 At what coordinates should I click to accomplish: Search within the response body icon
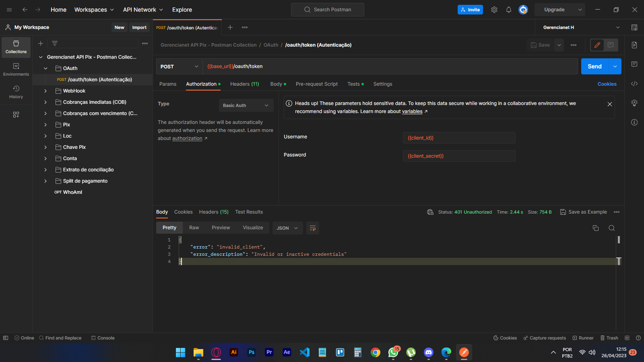tap(611, 228)
